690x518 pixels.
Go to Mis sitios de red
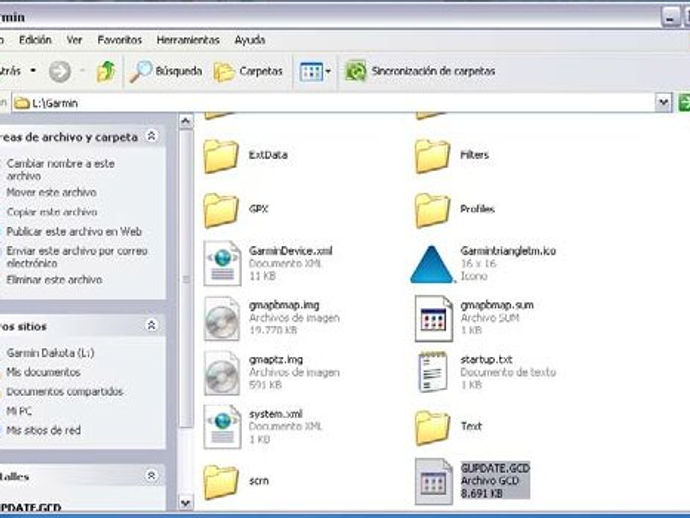point(43,430)
